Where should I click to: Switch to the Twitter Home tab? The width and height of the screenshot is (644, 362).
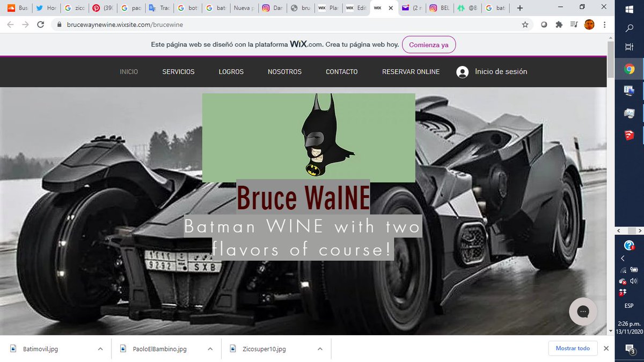pyautogui.click(x=46, y=8)
